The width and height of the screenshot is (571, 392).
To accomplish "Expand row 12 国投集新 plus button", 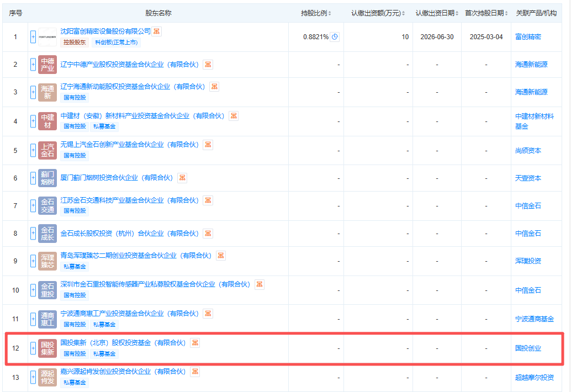I will (33, 348).
